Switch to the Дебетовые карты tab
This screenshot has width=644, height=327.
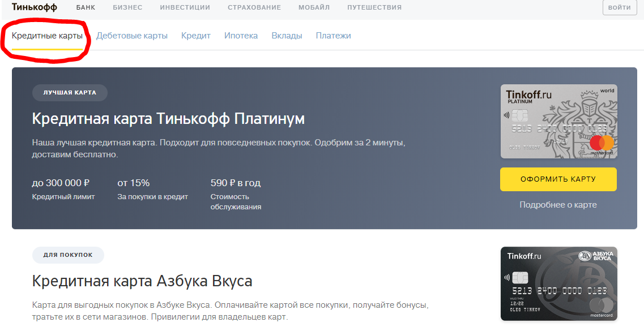point(132,36)
